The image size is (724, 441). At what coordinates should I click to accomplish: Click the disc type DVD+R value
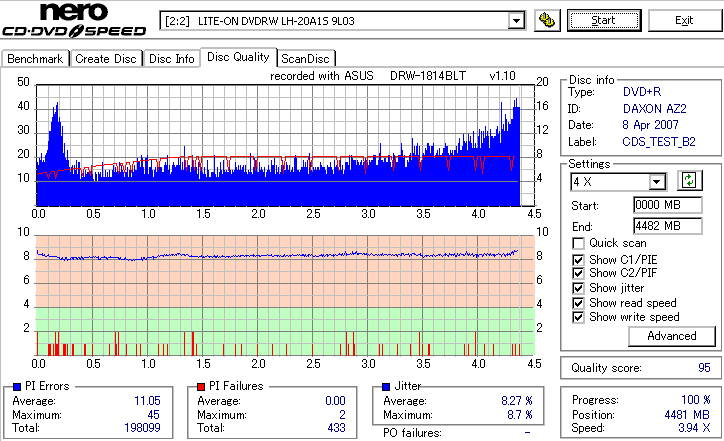(x=642, y=91)
